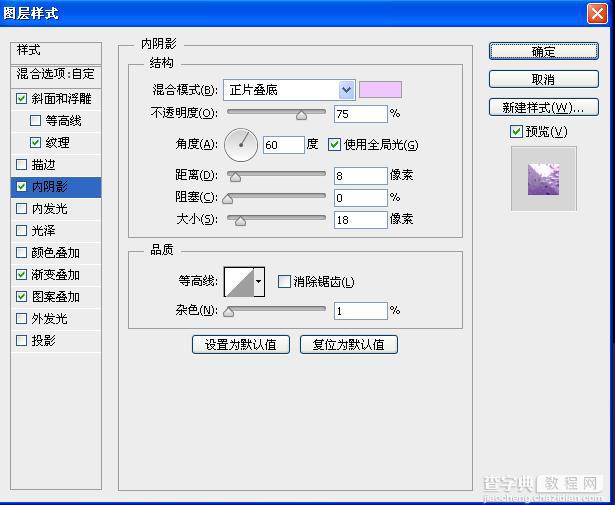Click the 取消 button

(544, 79)
